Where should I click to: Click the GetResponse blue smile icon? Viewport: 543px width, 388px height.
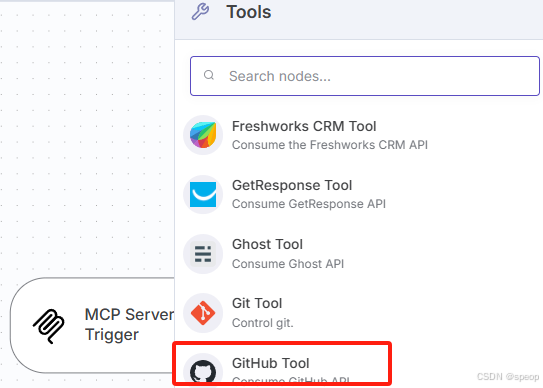203,194
